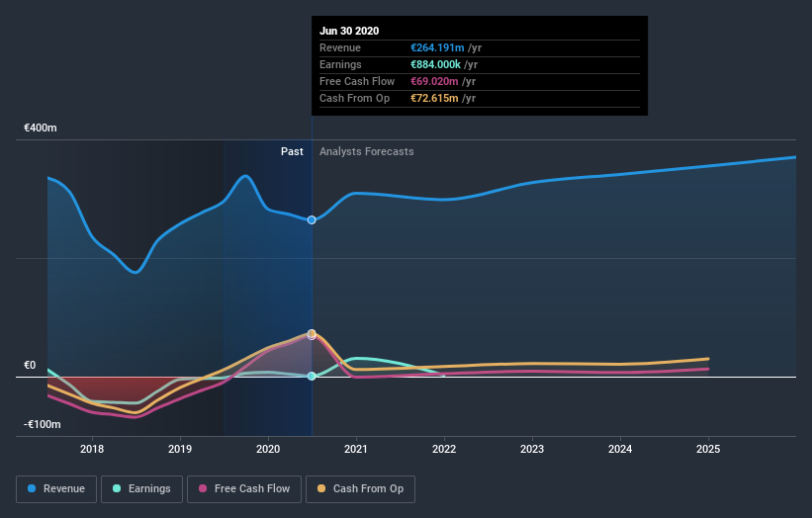Click the 2020 x-axis label
The height and width of the screenshot is (518, 812).
(268, 449)
